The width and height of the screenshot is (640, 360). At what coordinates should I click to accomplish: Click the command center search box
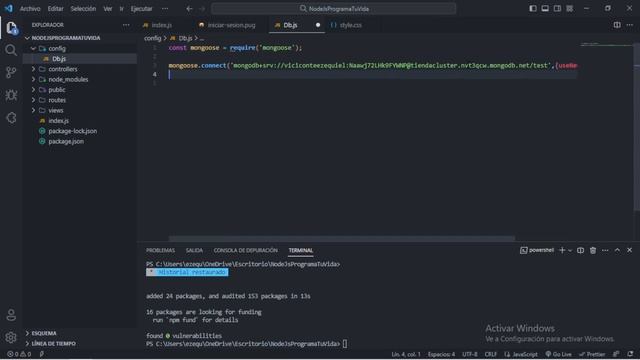pyautogui.click(x=334, y=9)
